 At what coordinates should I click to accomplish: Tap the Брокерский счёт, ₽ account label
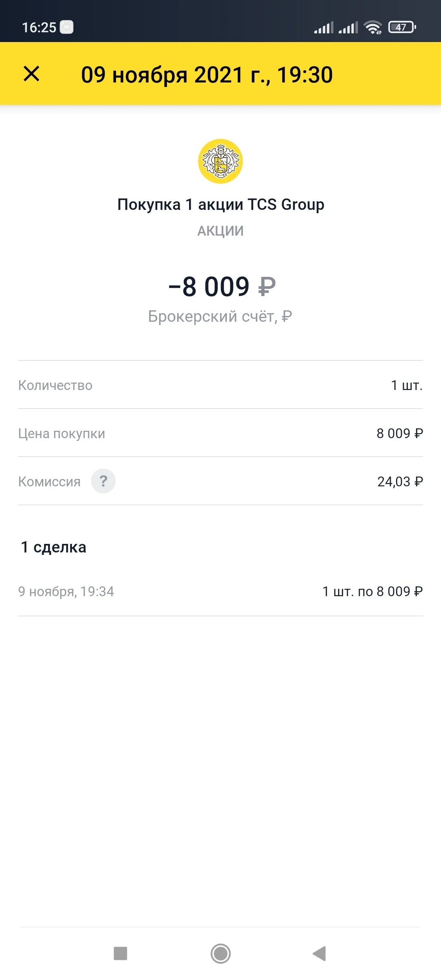point(220,316)
